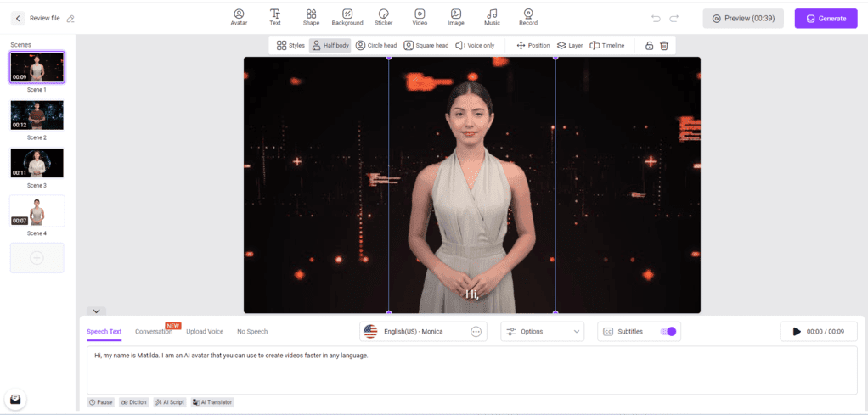The height and width of the screenshot is (415, 868).
Task: Insert a Pause in the script
Action: point(101,402)
